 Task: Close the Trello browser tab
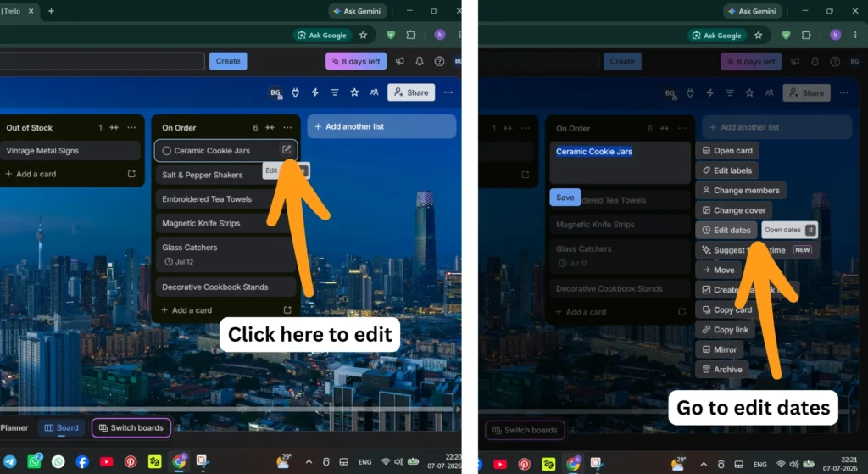click(x=31, y=11)
